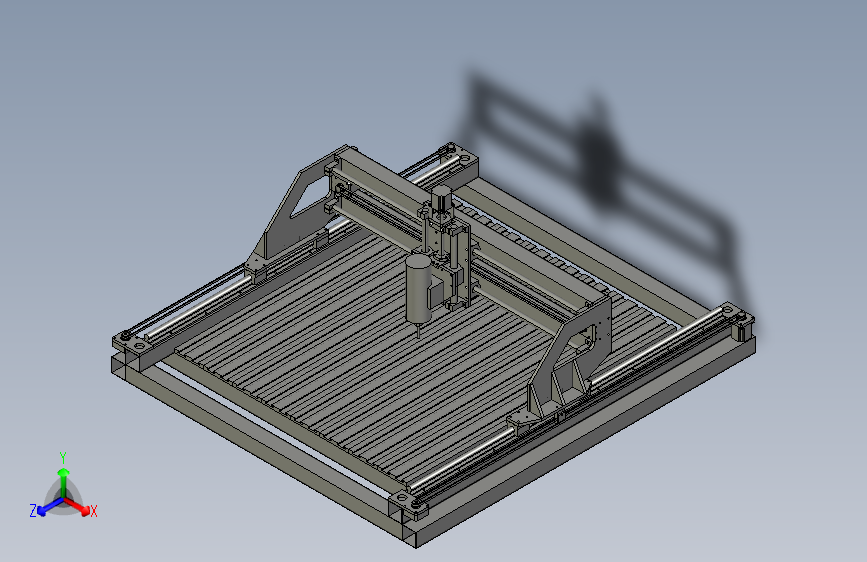Select the front-most corner bracket of frame
The image size is (867, 562).
pos(410,504)
